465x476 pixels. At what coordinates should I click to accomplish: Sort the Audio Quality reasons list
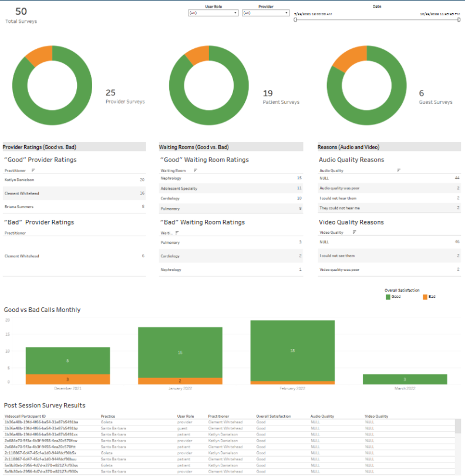tap(399, 170)
